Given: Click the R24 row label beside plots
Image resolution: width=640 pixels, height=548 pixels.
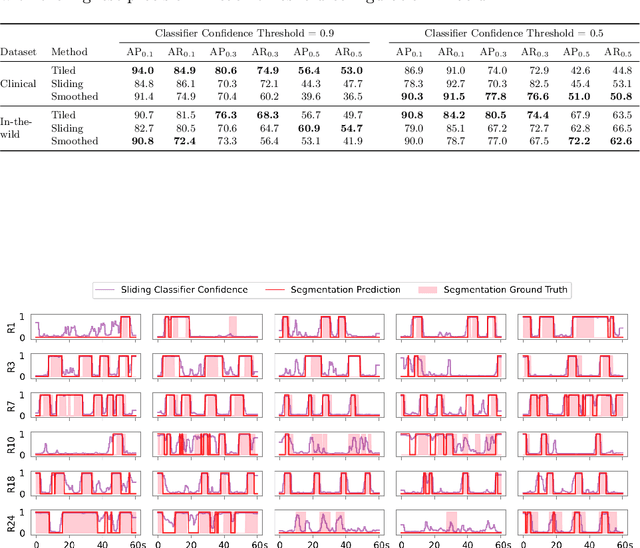Looking at the screenshot, I should (x=12, y=522).
